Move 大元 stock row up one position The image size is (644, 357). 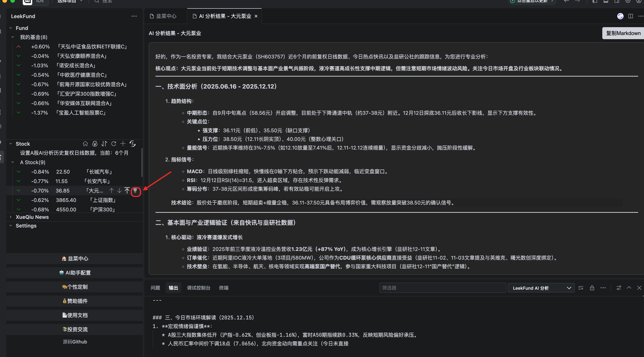point(112,191)
